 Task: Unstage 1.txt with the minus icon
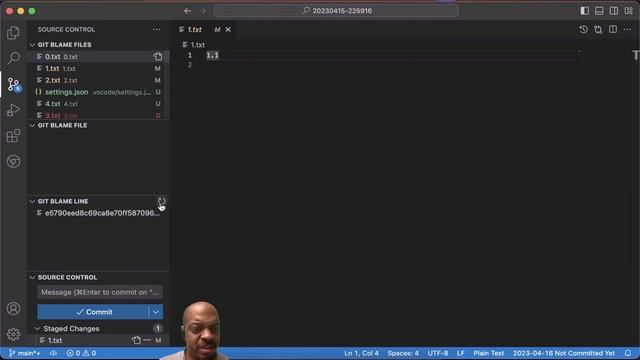pos(147,340)
